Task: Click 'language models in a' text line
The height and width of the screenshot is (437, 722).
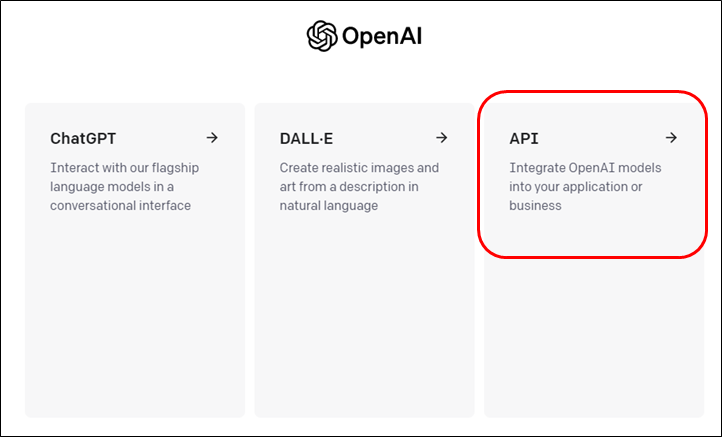Action: click(112, 186)
